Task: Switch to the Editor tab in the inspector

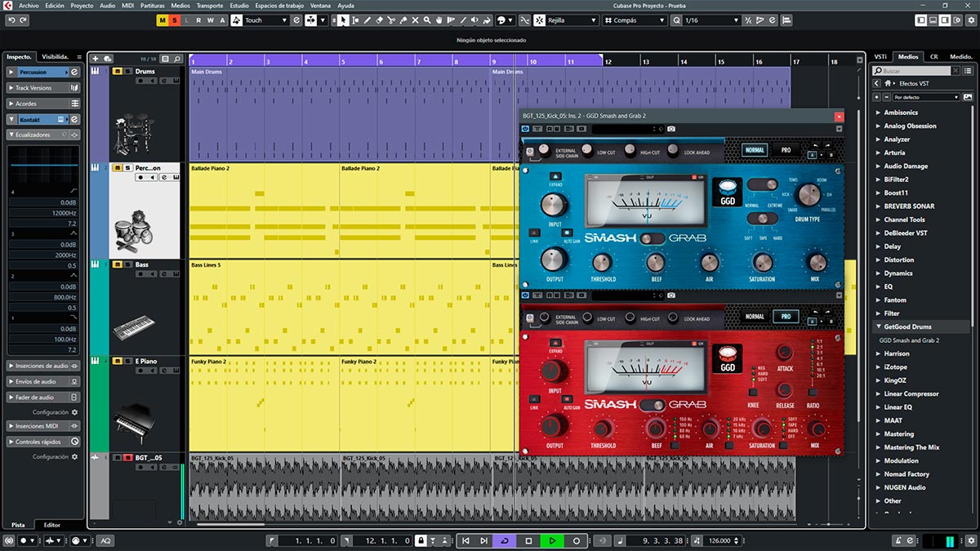Action: (51, 525)
